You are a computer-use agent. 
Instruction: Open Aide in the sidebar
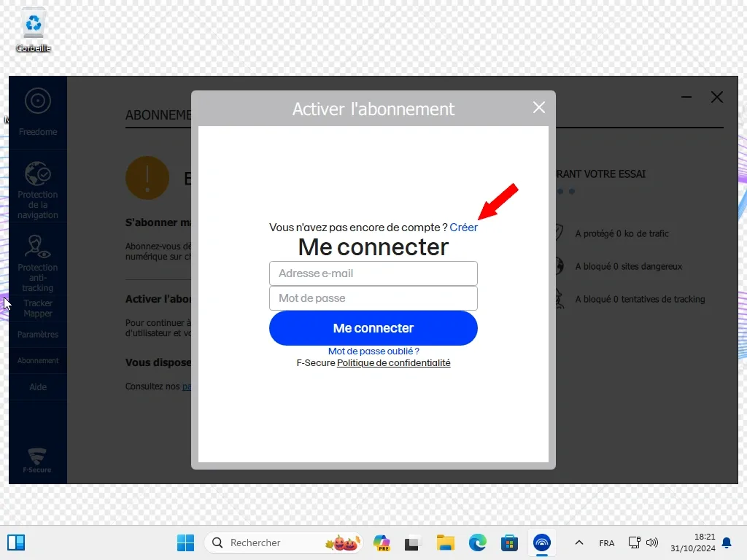click(38, 386)
